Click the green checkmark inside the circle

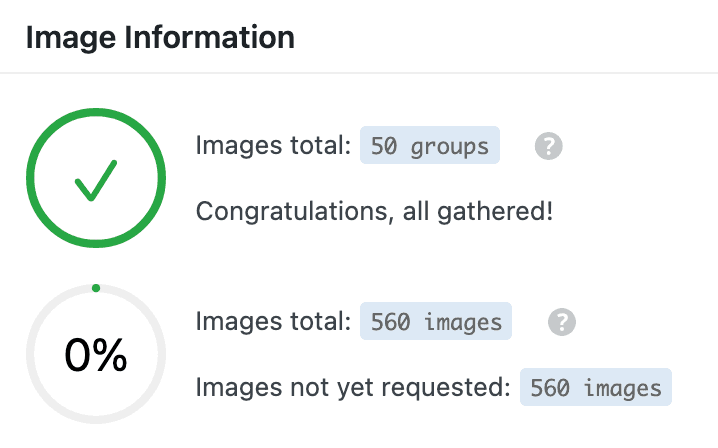click(x=95, y=178)
